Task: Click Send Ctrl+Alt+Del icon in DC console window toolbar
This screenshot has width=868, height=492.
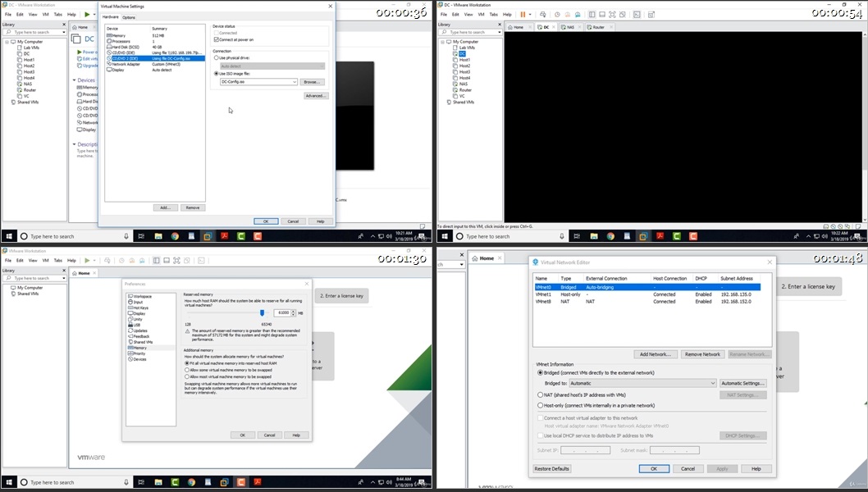Action: pos(543,15)
